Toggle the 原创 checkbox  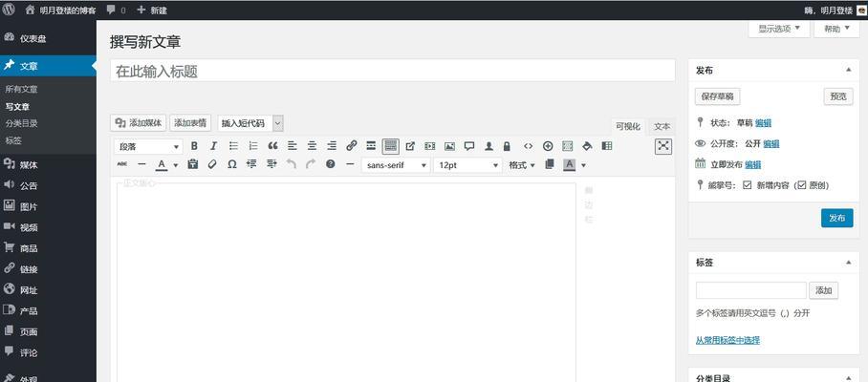[x=802, y=185]
